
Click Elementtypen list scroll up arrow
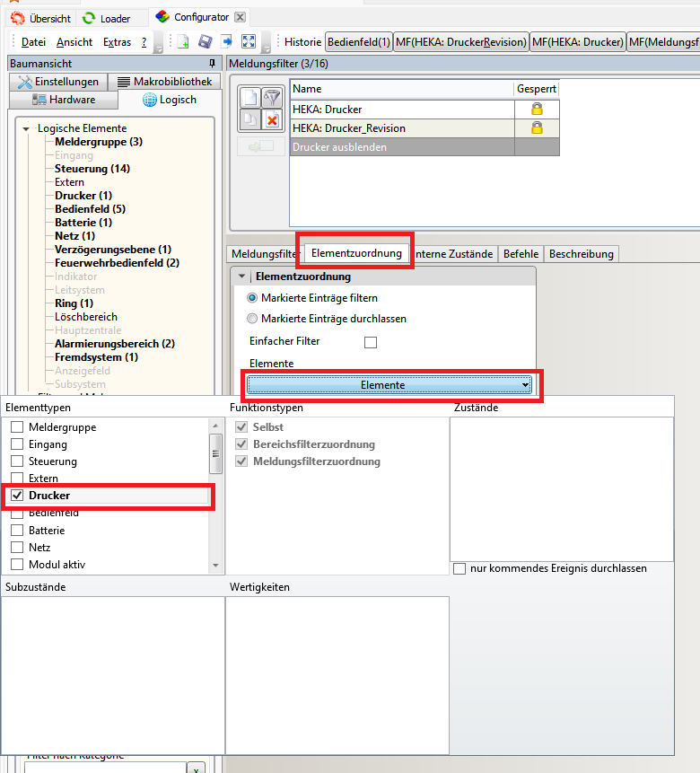click(x=215, y=426)
